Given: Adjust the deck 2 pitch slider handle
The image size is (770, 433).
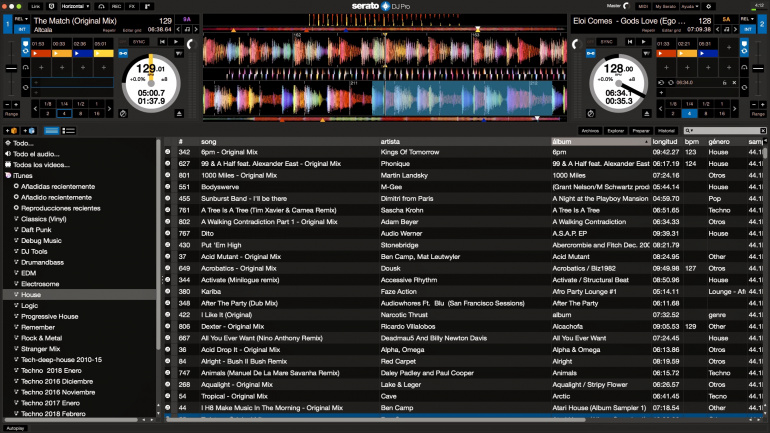Looking at the screenshot, I should 758,69.
